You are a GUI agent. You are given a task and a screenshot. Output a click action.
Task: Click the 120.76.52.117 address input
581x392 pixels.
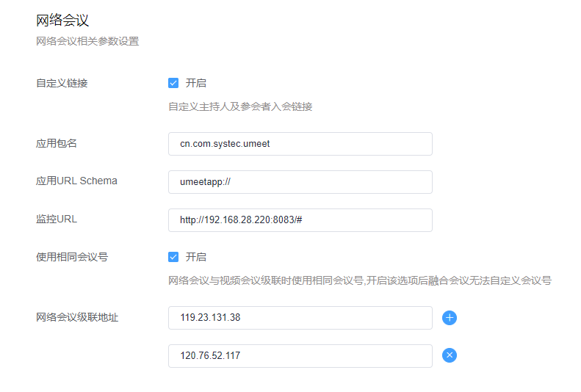[300, 356]
